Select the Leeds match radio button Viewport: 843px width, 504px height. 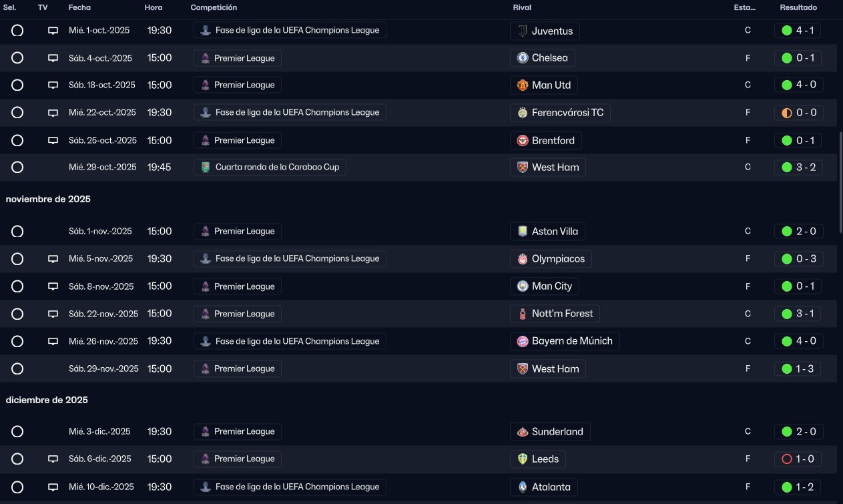coord(17,459)
